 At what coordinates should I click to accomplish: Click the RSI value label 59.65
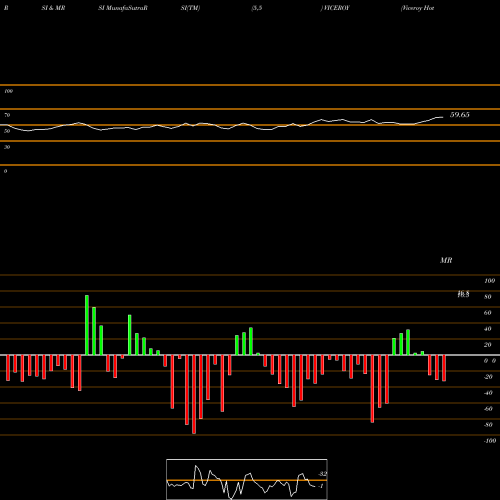point(460,115)
